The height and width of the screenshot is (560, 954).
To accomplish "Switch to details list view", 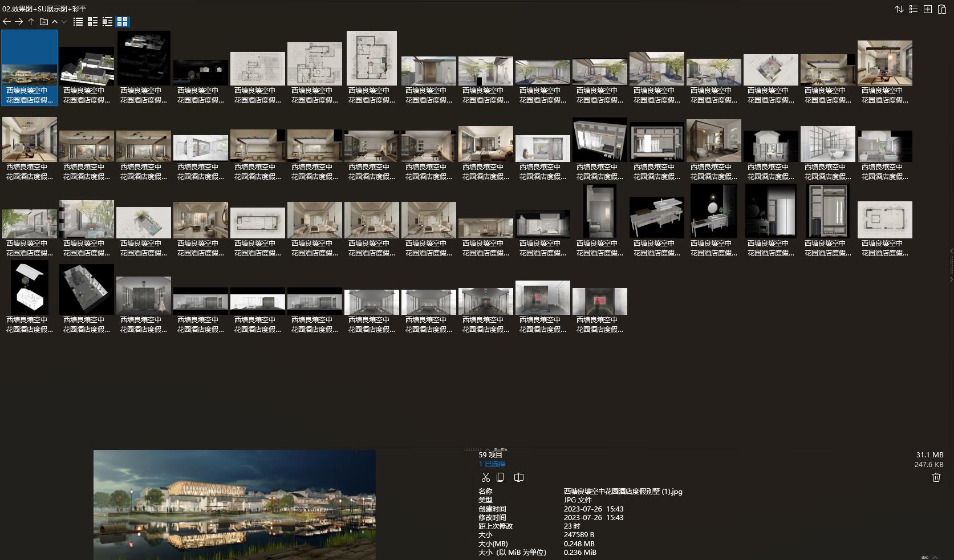I will pyautogui.click(x=78, y=22).
